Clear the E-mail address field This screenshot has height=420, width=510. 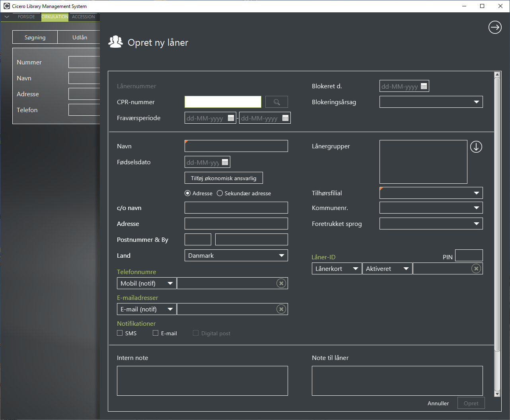(x=281, y=309)
